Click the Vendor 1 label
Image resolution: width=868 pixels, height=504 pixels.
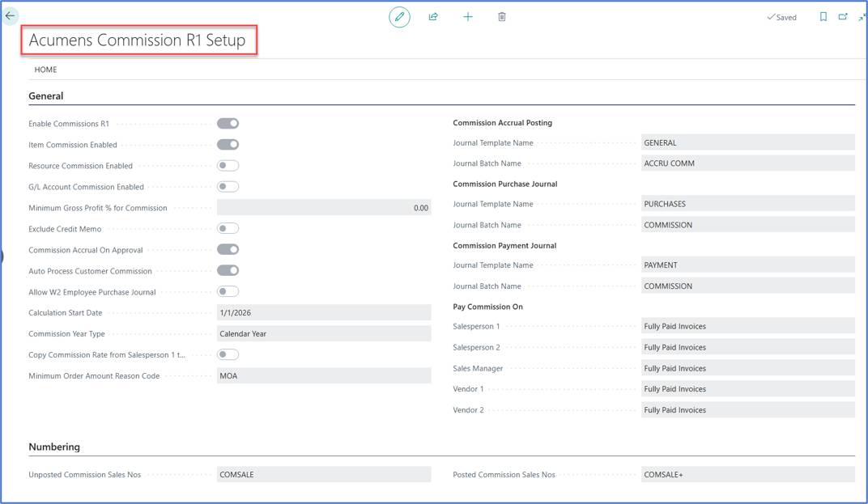click(x=468, y=389)
